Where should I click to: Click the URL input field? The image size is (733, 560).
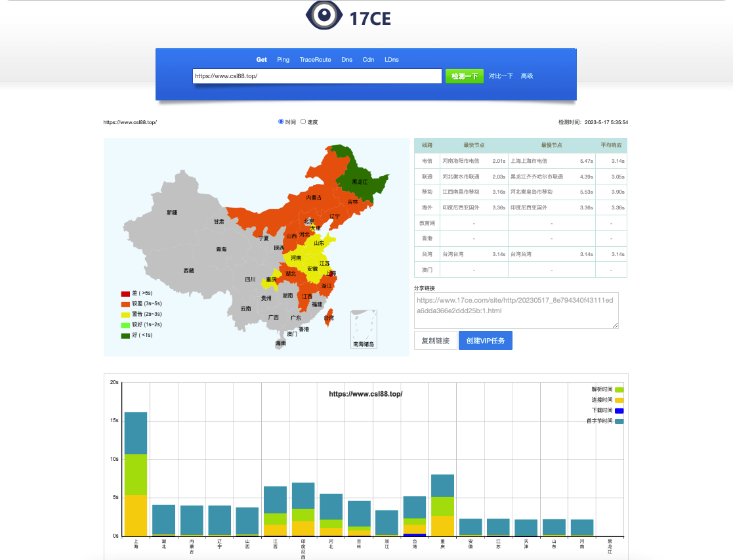point(317,75)
